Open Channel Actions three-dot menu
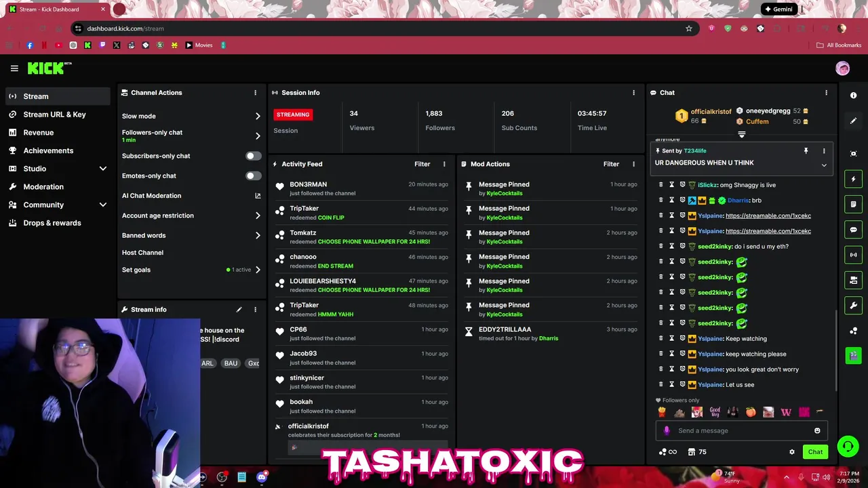This screenshot has height=488, width=868. [x=255, y=93]
